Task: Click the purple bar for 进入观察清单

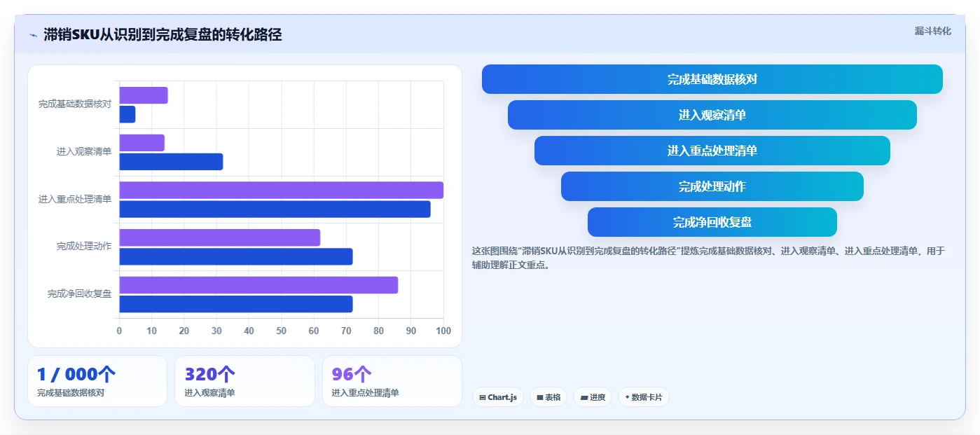Action: click(142, 143)
